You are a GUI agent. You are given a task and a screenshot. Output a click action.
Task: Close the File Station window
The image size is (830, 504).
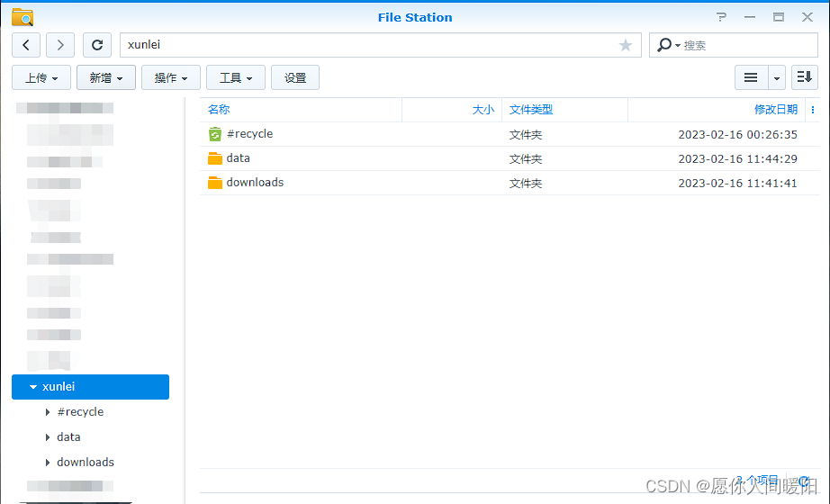[x=807, y=17]
